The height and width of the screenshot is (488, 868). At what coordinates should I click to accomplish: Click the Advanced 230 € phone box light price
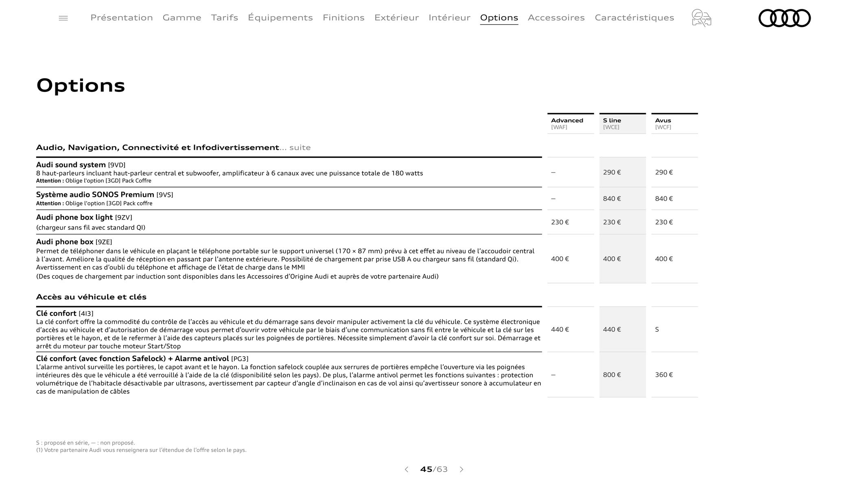(x=560, y=222)
